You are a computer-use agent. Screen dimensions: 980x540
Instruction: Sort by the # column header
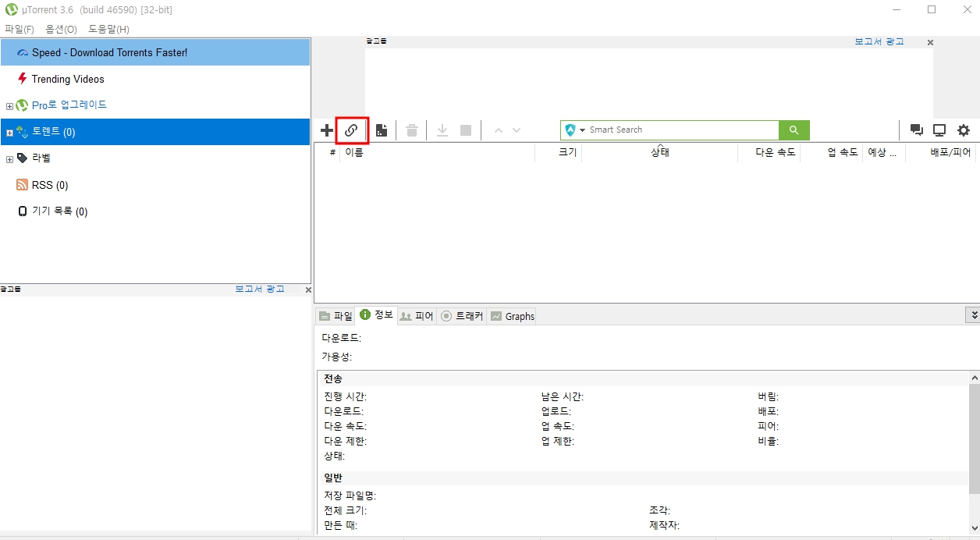click(x=328, y=153)
